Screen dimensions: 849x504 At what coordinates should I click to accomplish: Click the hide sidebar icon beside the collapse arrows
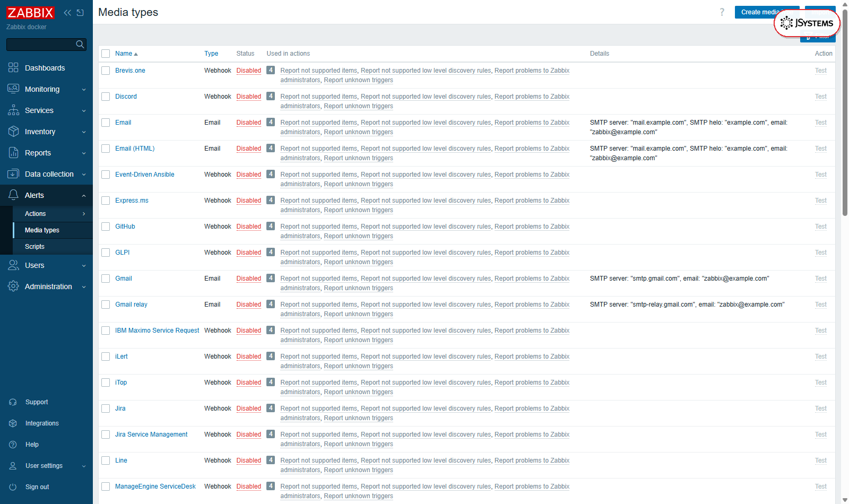click(80, 13)
